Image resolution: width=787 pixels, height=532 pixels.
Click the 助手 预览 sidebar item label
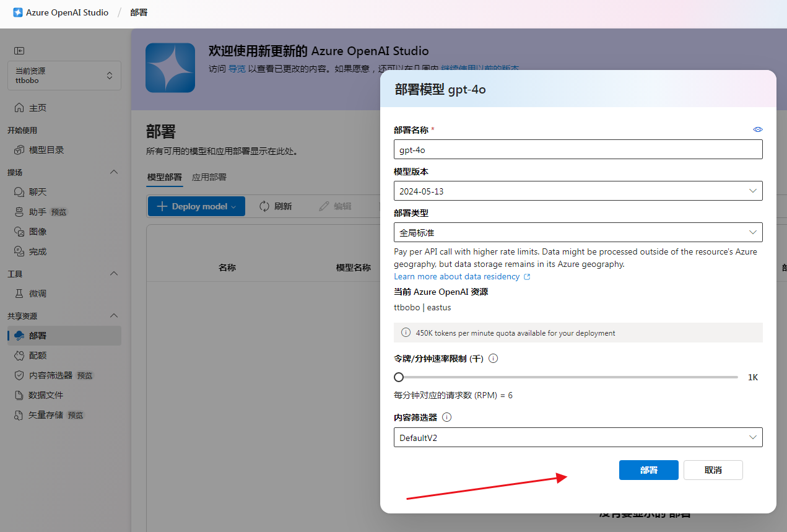click(48, 212)
